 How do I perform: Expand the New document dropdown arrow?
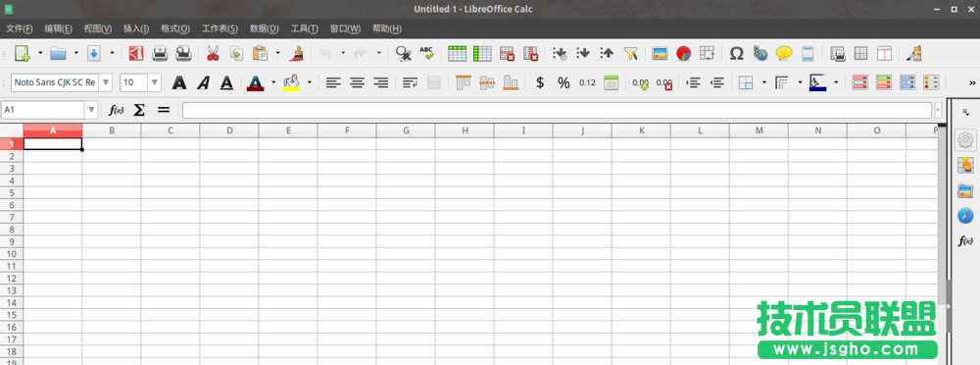click(x=40, y=53)
